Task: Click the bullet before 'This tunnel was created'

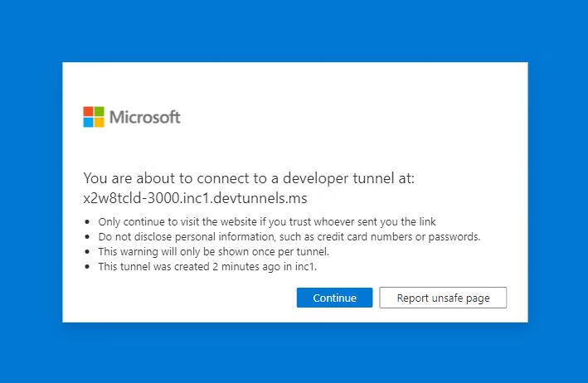Action: pos(88,267)
